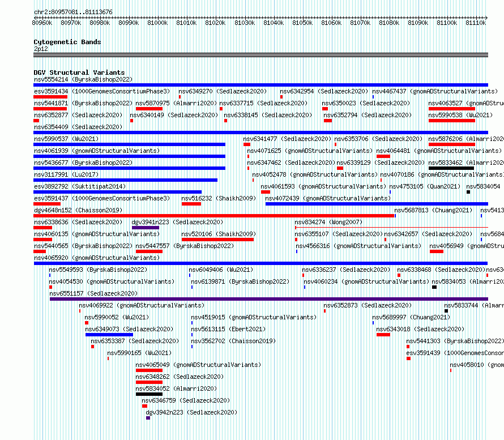Select nsv3117991 (Lu2017) label
The image size is (504, 440).
pos(66,174)
